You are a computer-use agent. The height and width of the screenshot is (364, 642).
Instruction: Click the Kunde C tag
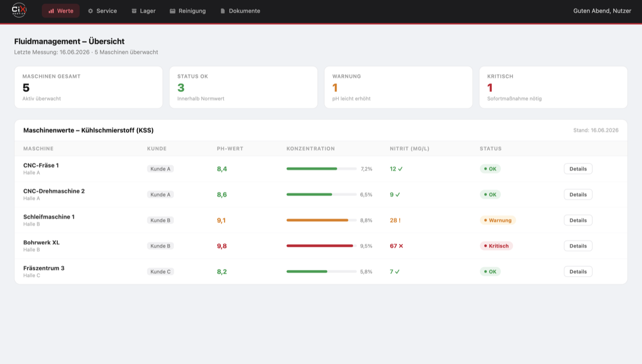[160, 272]
